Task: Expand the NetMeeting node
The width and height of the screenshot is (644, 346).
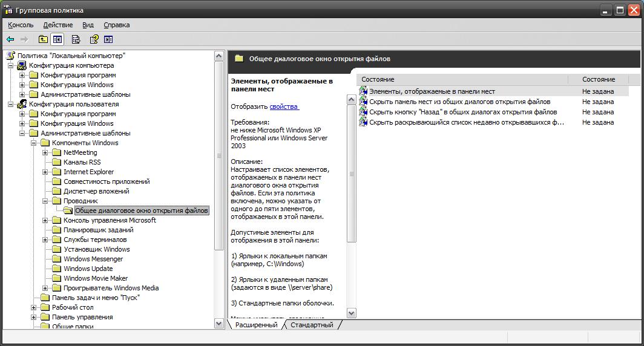Action: 45,152
